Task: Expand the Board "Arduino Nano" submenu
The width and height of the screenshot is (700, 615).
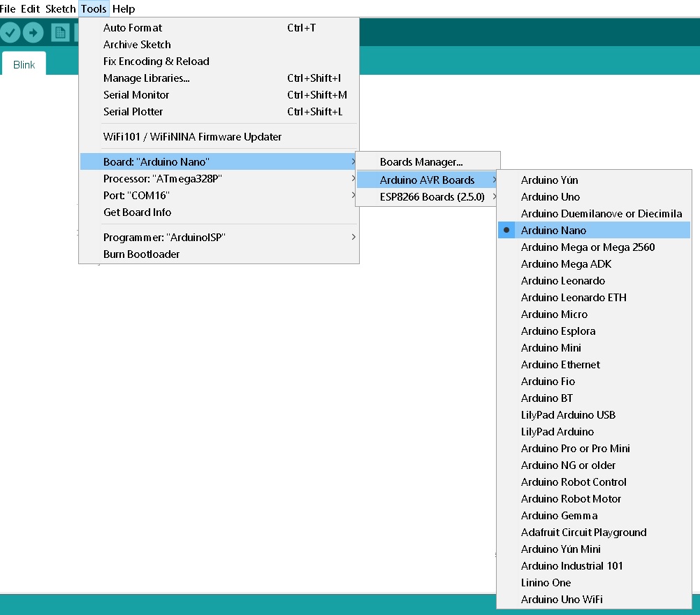Action: (x=219, y=161)
